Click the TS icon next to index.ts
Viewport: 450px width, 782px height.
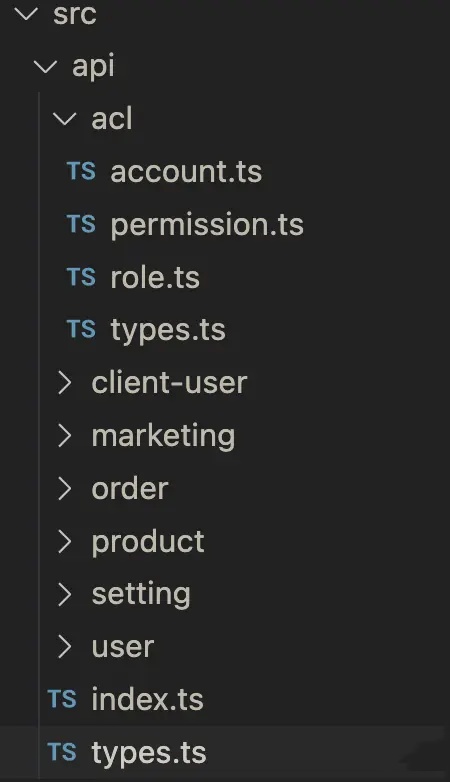62,699
